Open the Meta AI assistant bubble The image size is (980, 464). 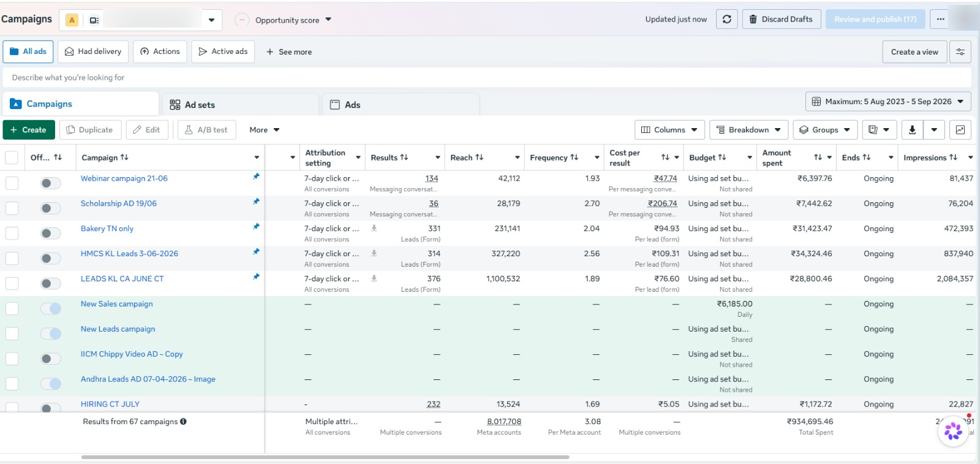coord(953,431)
